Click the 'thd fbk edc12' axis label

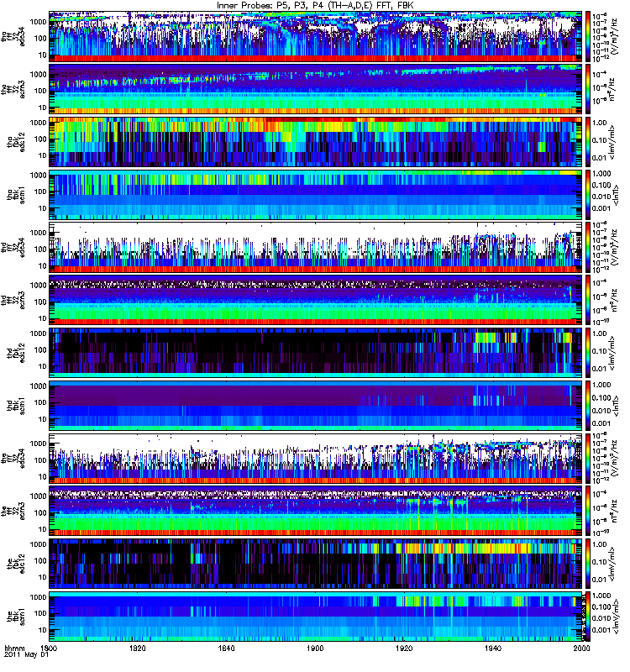click(16, 352)
